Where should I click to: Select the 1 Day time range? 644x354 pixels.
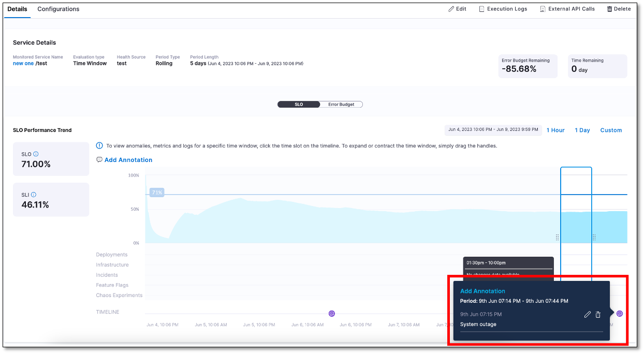pyautogui.click(x=582, y=130)
